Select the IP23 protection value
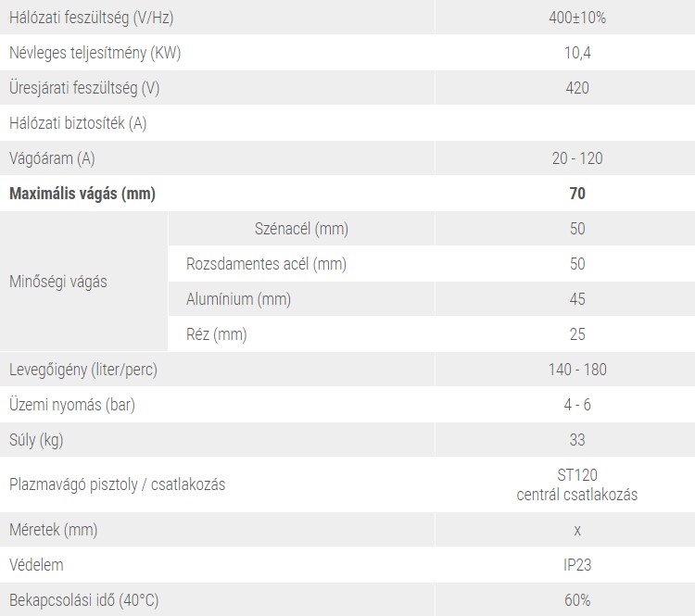 (577, 564)
